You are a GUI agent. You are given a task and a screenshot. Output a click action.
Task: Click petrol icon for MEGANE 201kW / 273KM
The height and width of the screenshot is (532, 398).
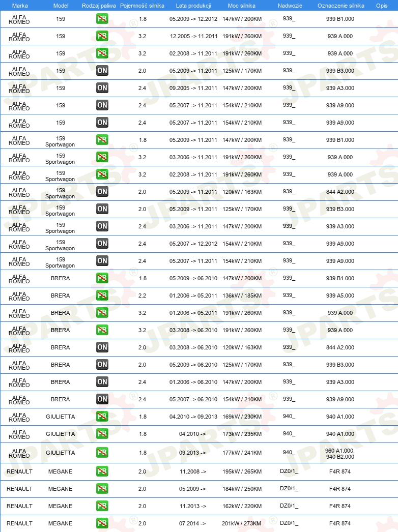[102, 523]
